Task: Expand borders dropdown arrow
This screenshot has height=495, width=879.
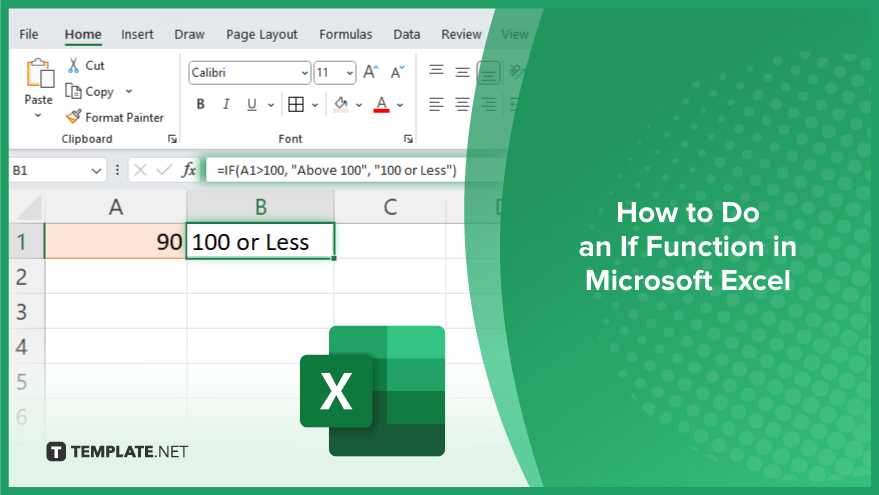Action: coord(315,105)
